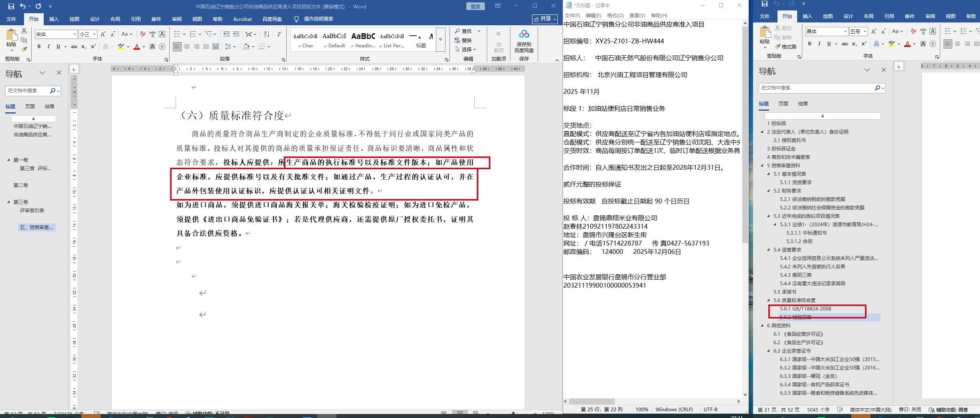The image size is (980, 418).
Task: Open Notepad's 查看(V) menu
Action: pos(637,15)
